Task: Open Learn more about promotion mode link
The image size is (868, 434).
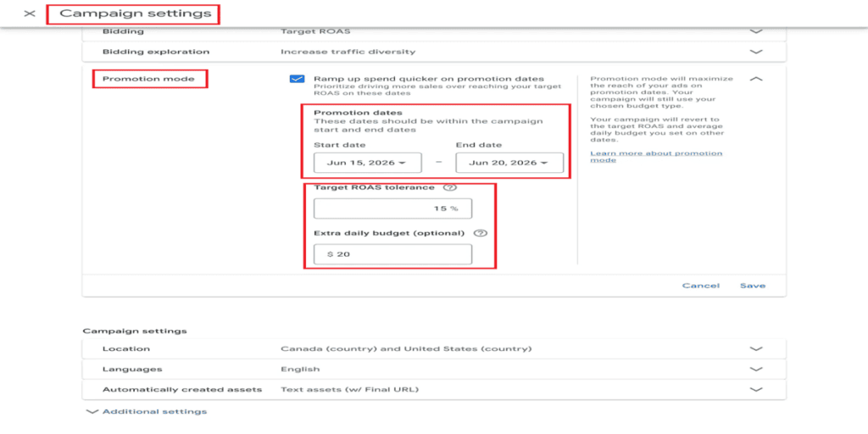Action: click(x=656, y=156)
